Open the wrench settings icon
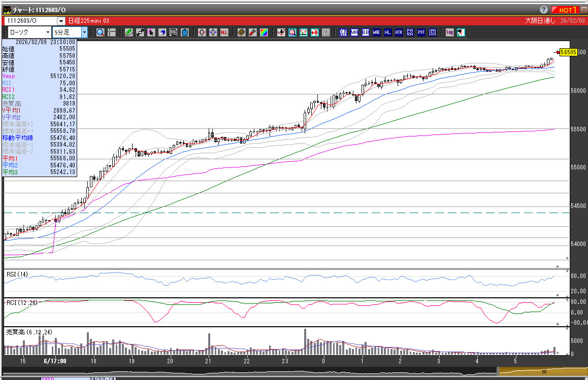Image resolution: width=588 pixels, height=380 pixels. point(252,32)
